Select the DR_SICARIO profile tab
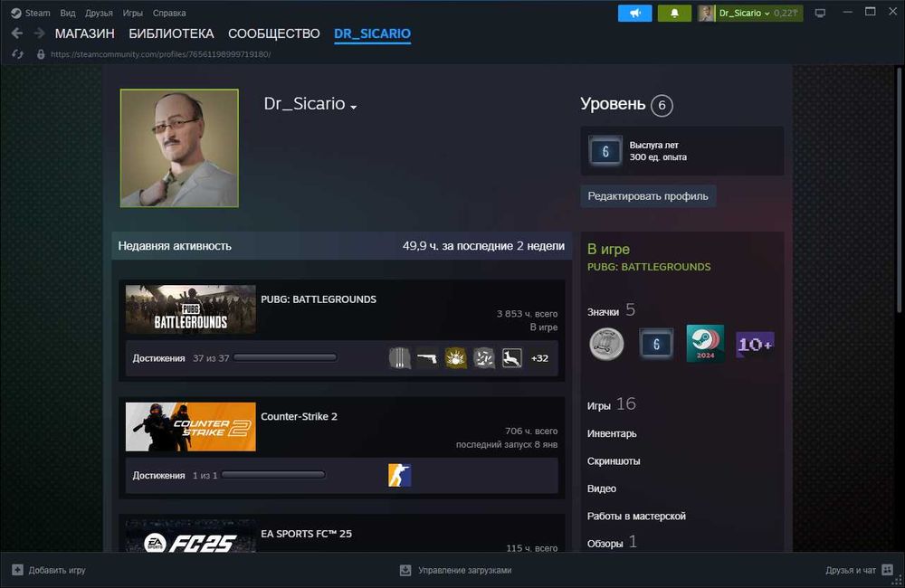The width and height of the screenshot is (905, 588). [x=372, y=33]
